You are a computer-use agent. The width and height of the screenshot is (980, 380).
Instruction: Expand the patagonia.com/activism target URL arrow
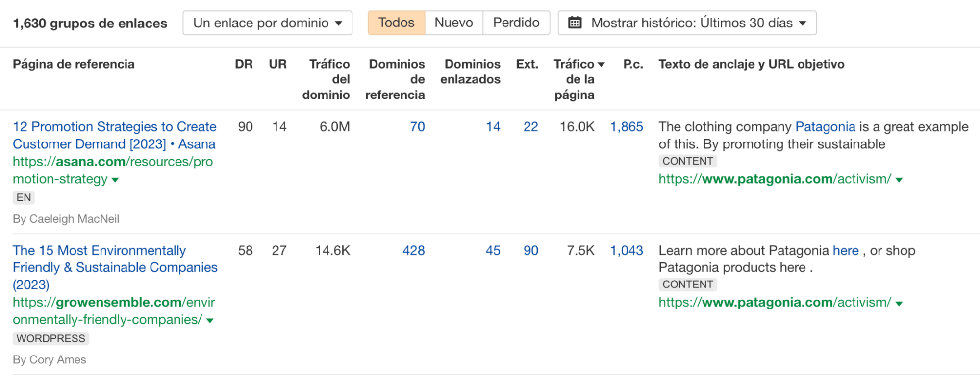tap(898, 179)
